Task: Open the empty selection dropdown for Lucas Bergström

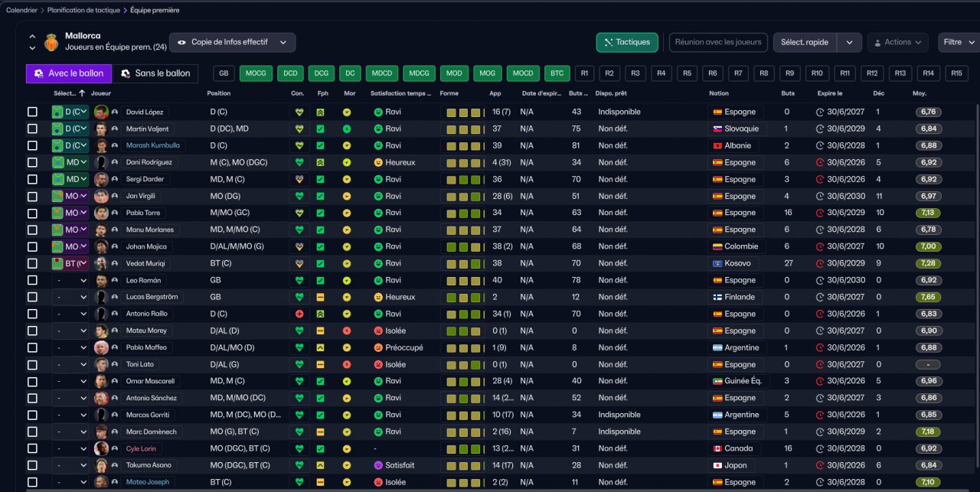Action: tap(70, 297)
